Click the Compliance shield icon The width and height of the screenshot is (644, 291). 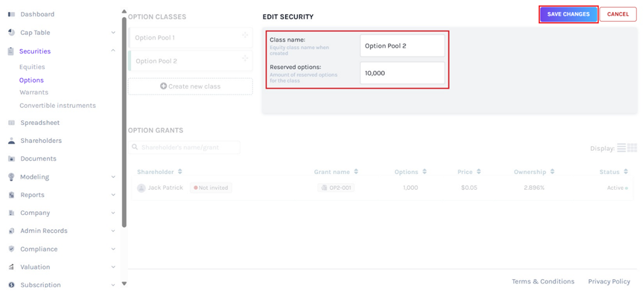pyautogui.click(x=11, y=249)
